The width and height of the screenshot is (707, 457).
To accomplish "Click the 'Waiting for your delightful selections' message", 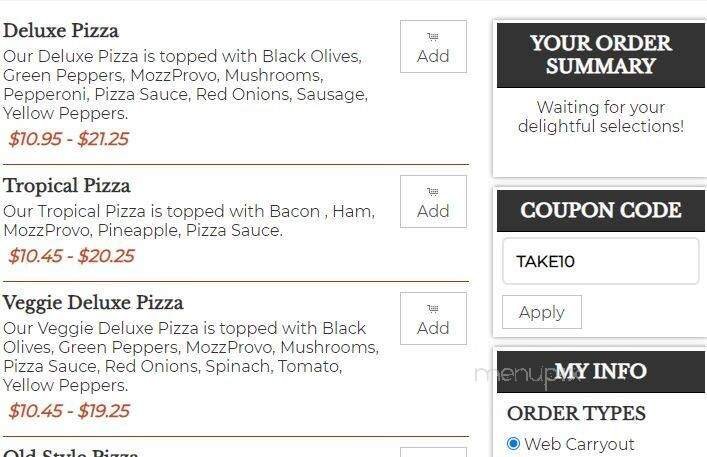I will tap(601, 117).
